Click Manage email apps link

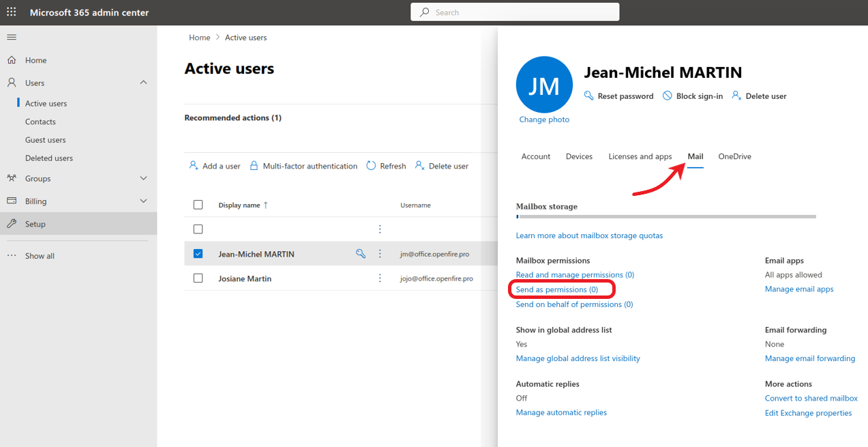point(799,289)
